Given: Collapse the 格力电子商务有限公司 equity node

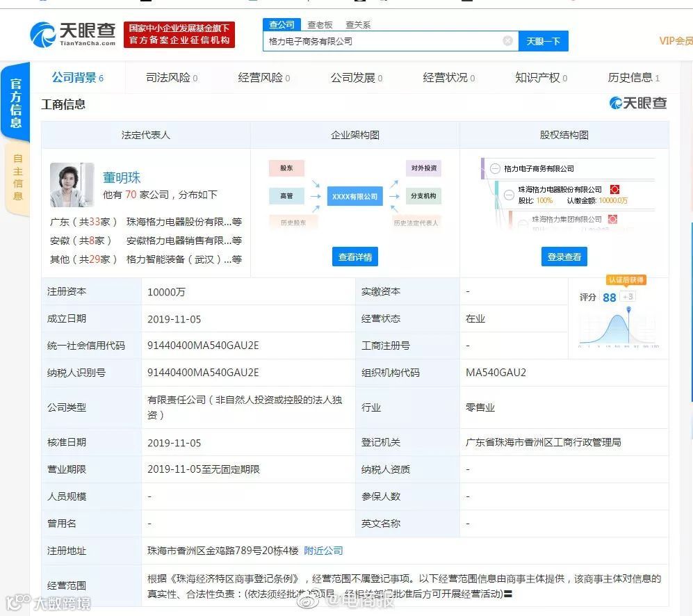Looking at the screenshot, I should point(495,168).
